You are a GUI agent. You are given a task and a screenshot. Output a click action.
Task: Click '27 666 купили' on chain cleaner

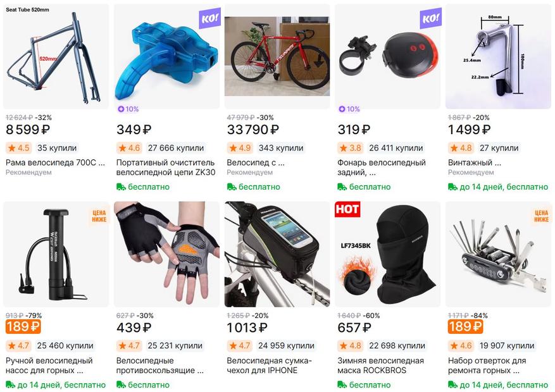pos(176,148)
